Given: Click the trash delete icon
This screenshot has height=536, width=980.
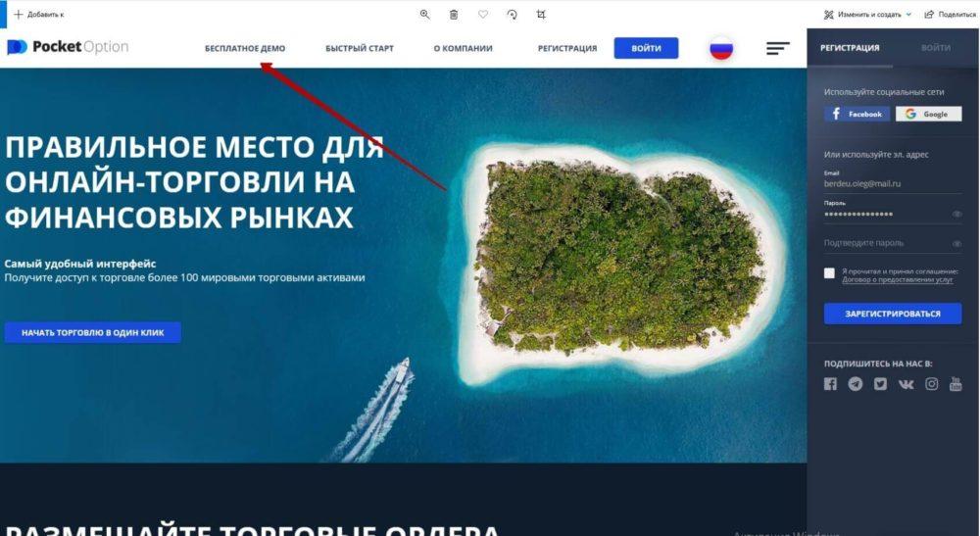Looking at the screenshot, I should 454,15.
